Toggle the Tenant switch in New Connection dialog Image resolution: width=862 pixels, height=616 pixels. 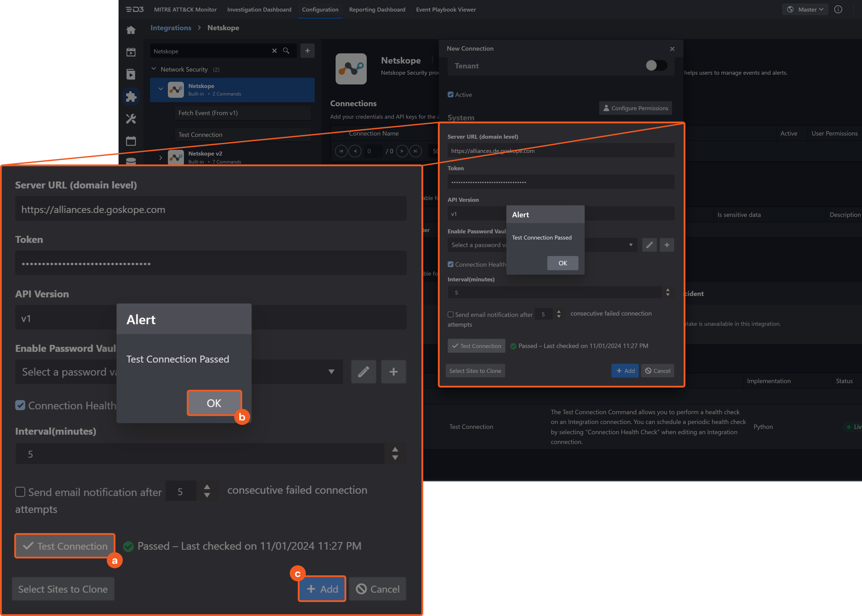pos(656,66)
